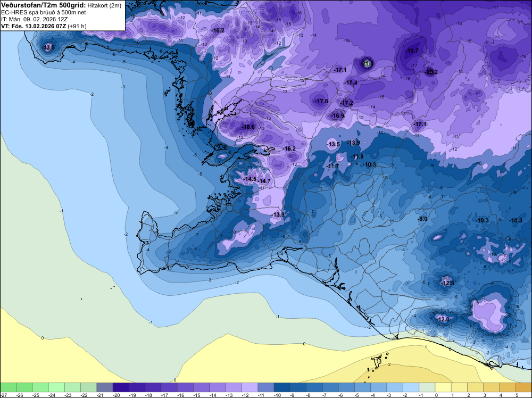Select the -18.6 temperature value
The width and height of the screenshot is (532, 398).
click(x=248, y=127)
